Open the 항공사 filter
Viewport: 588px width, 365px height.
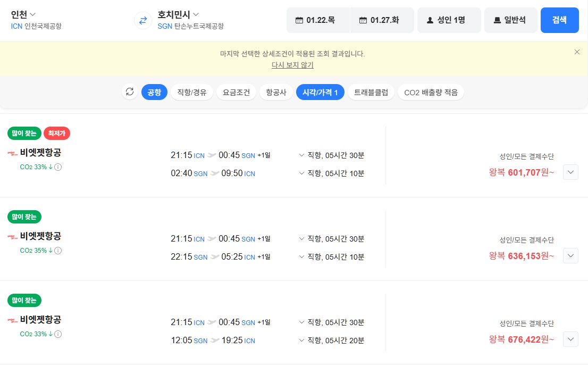point(276,92)
